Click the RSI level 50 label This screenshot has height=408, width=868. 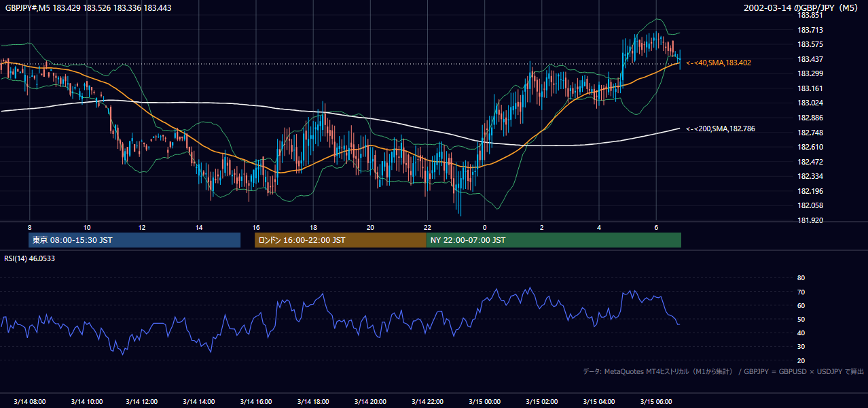pyautogui.click(x=801, y=320)
